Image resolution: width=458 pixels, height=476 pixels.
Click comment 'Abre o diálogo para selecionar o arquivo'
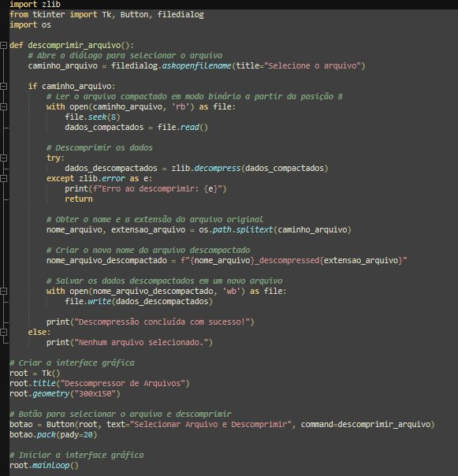click(x=125, y=55)
